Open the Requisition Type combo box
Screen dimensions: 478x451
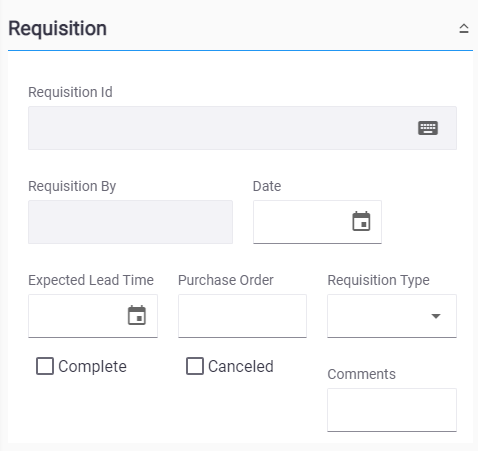[x=392, y=316]
